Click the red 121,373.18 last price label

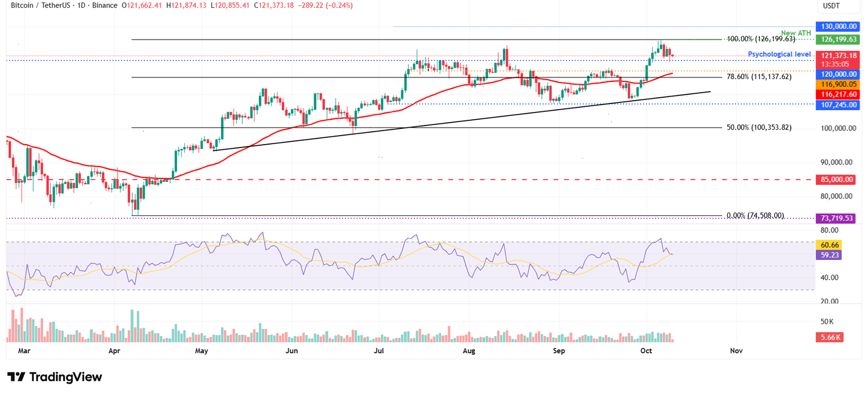[x=838, y=56]
